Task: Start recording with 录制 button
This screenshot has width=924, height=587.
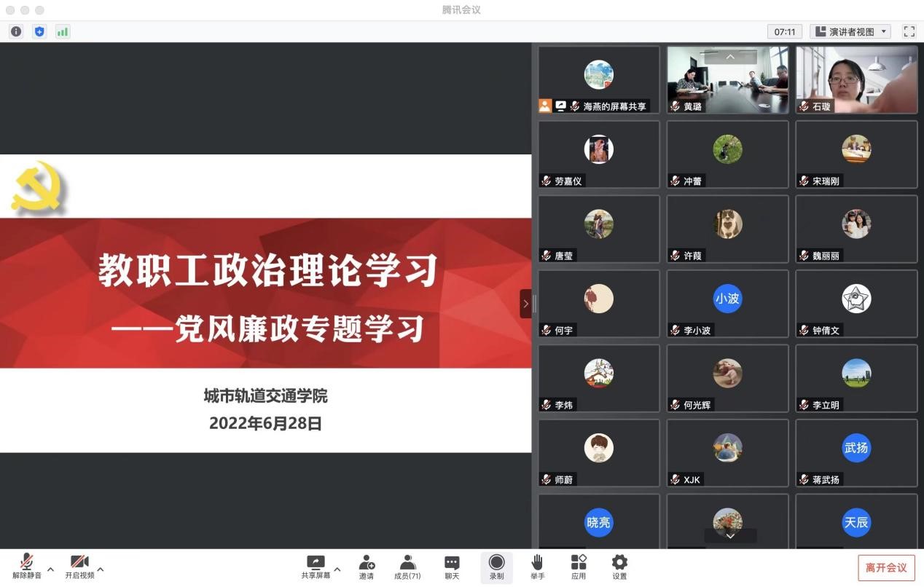Action: click(x=496, y=567)
